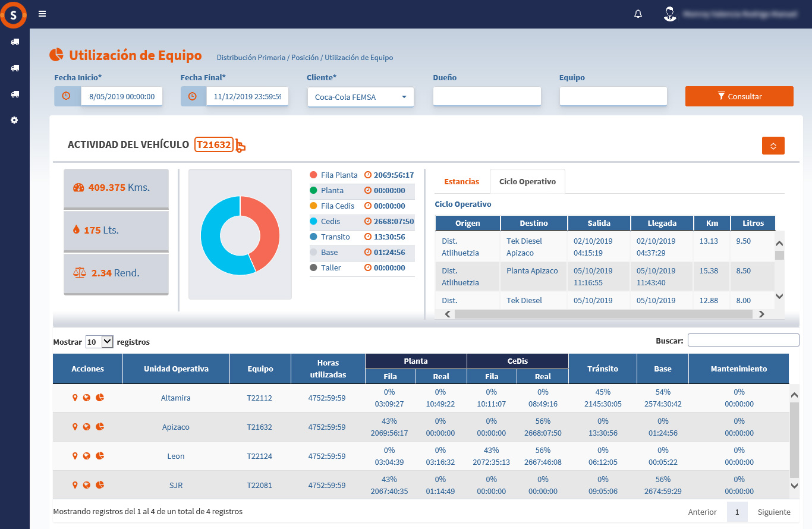Image resolution: width=812 pixels, height=529 pixels.
Task: Open the Mostrar registros count dropdown
Action: [x=99, y=342]
